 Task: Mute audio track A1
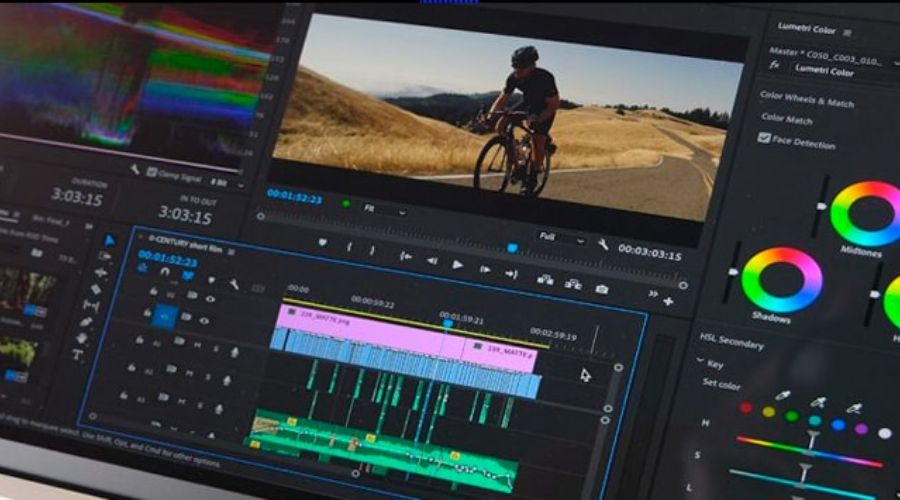pos(197,346)
